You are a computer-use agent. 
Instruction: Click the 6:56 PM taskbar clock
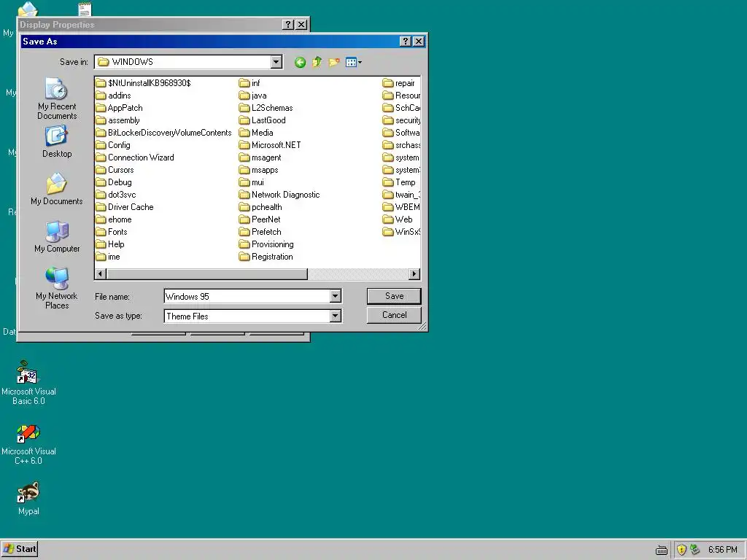(x=722, y=550)
